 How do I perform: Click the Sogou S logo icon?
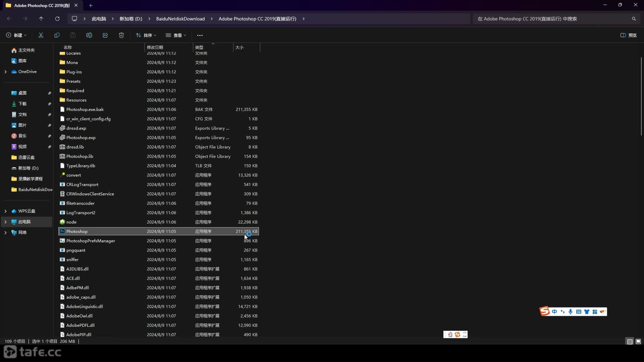click(545, 311)
